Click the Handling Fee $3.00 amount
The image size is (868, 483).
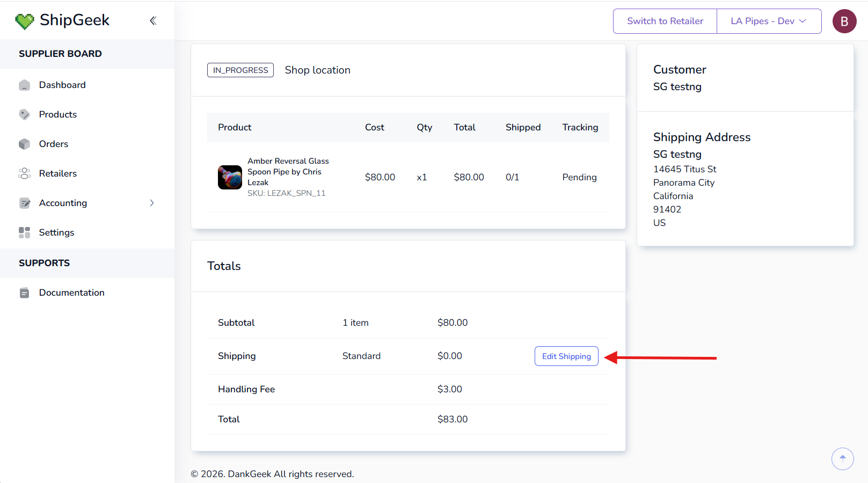point(450,389)
